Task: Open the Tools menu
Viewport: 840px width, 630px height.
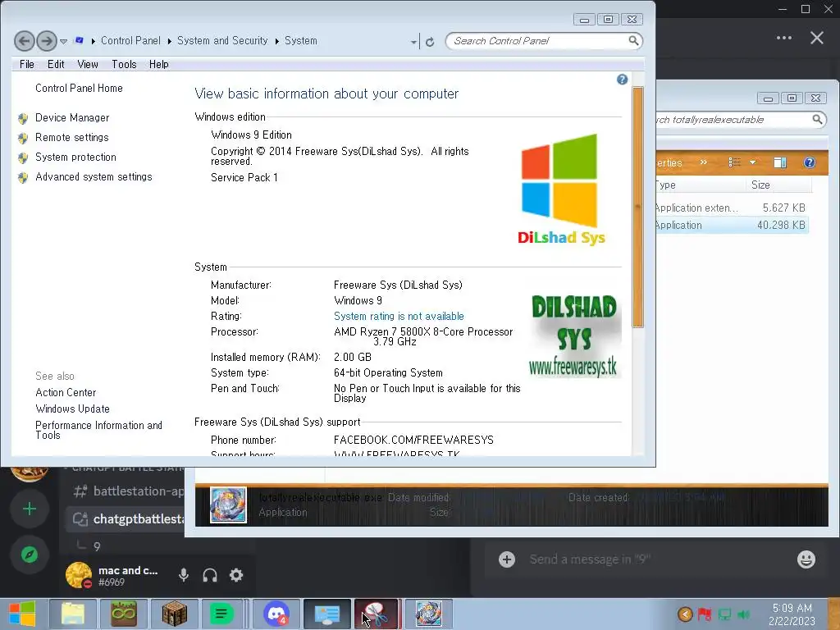Action: pyautogui.click(x=124, y=64)
